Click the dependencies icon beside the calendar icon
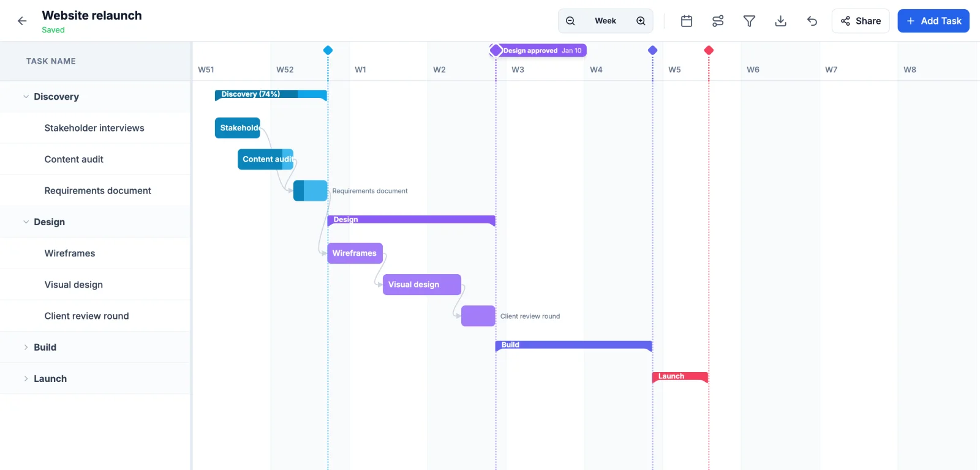The height and width of the screenshot is (470, 980). point(718,21)
